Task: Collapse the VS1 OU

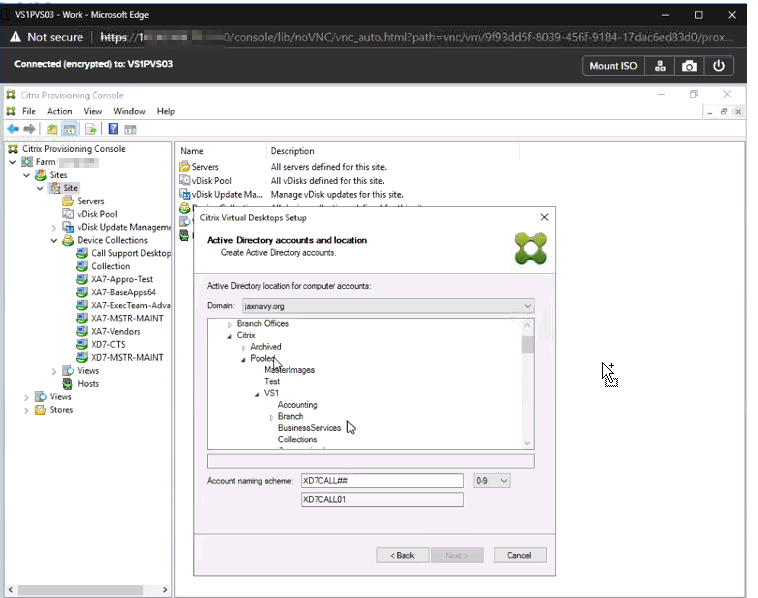Action: click(x=257, y=394)
